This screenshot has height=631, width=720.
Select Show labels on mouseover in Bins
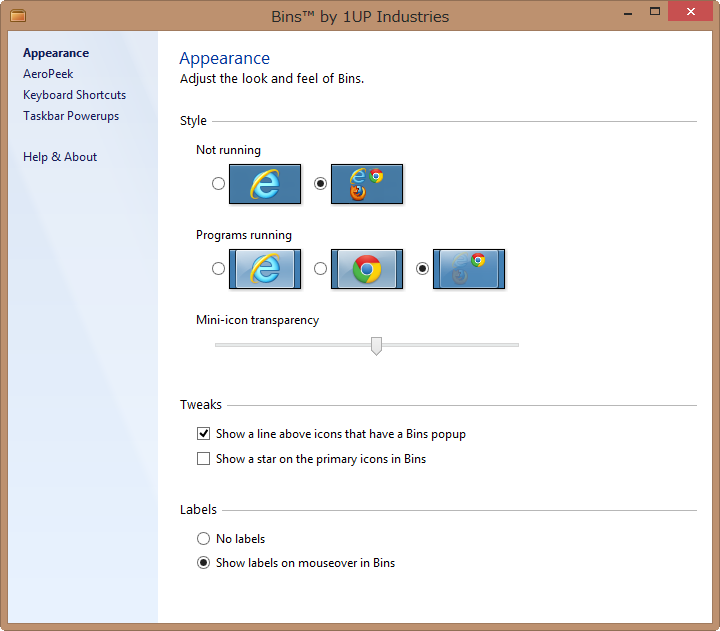203,563
